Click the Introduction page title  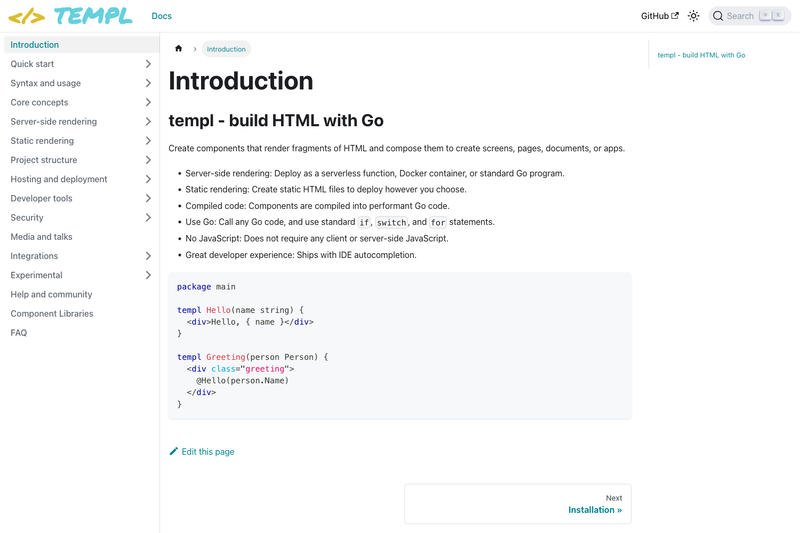click(x=241, y=81)
